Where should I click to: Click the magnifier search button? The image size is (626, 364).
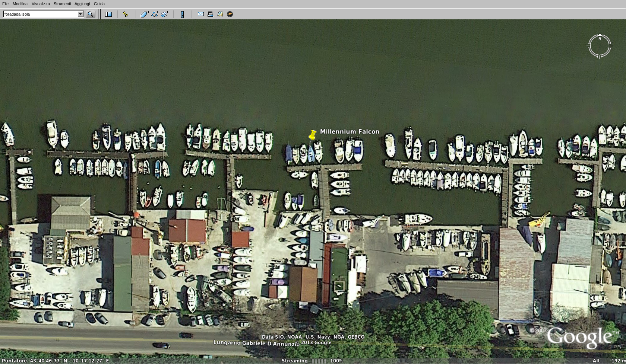click(x=91, y=14)
